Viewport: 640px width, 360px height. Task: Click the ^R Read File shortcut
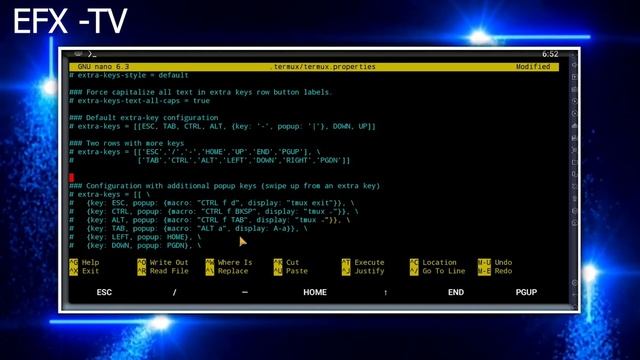[163, 271]
